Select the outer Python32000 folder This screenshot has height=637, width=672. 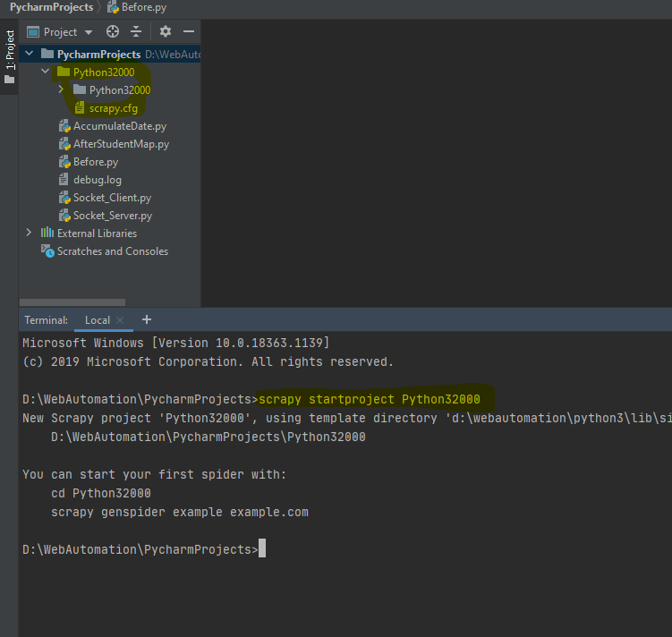point(104,72)
